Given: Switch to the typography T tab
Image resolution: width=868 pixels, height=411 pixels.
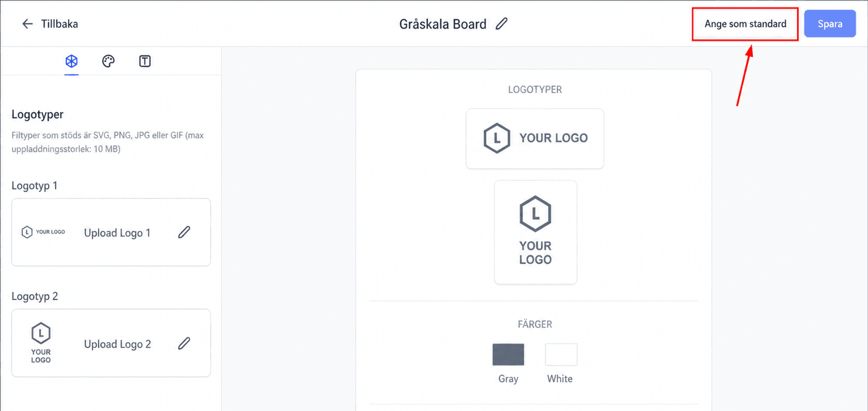Looking at the screenshot, I should coord(145,61).
